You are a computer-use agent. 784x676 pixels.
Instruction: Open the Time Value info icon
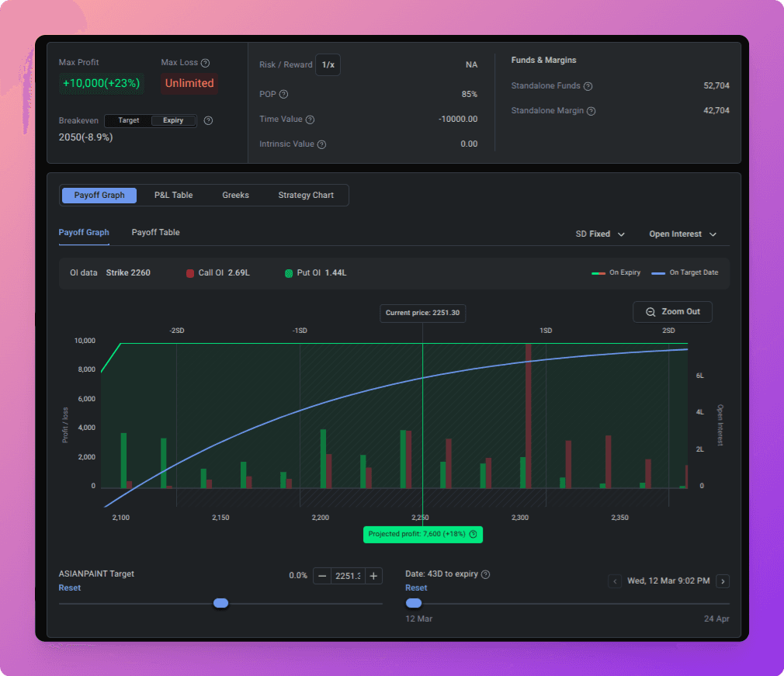310,120
